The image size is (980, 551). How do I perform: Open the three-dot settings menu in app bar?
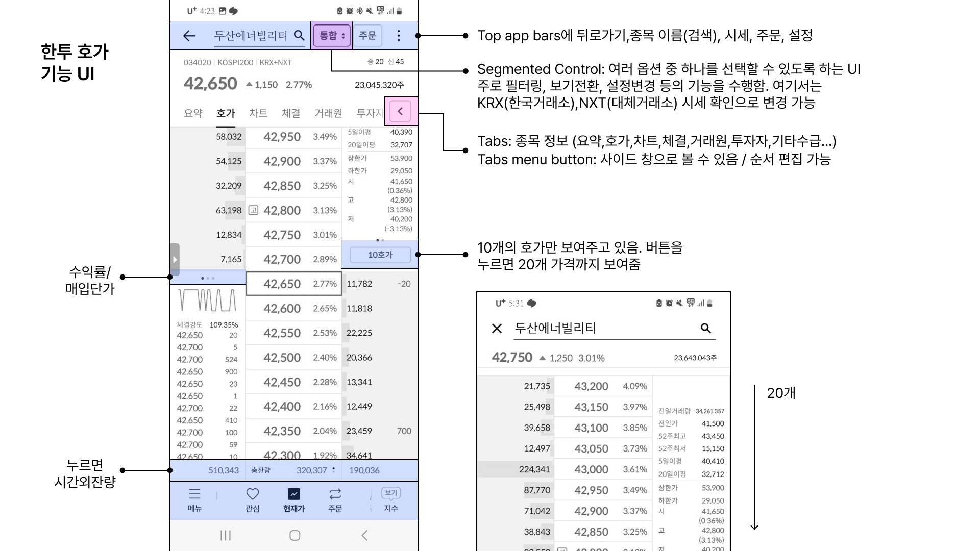click(399, 36)
